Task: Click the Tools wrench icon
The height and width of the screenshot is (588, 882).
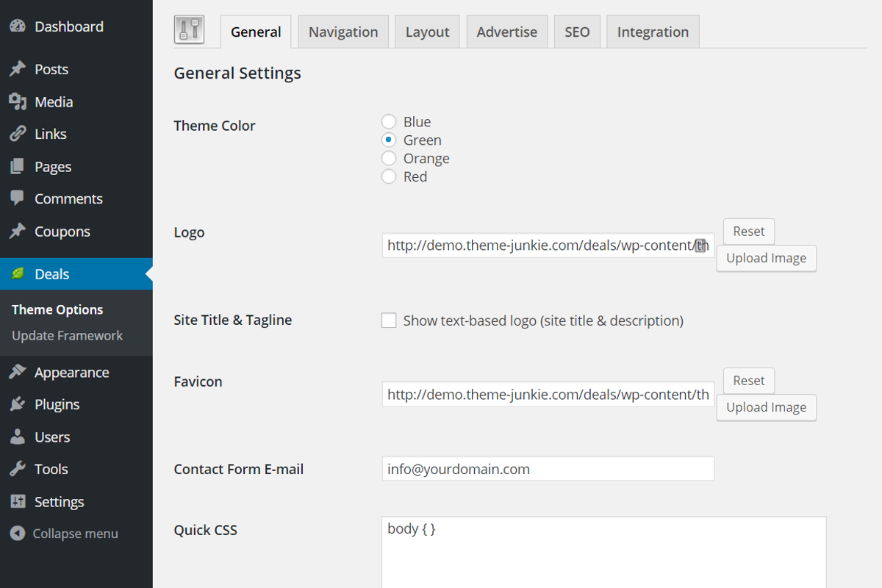Action: (x=18, y=469)
